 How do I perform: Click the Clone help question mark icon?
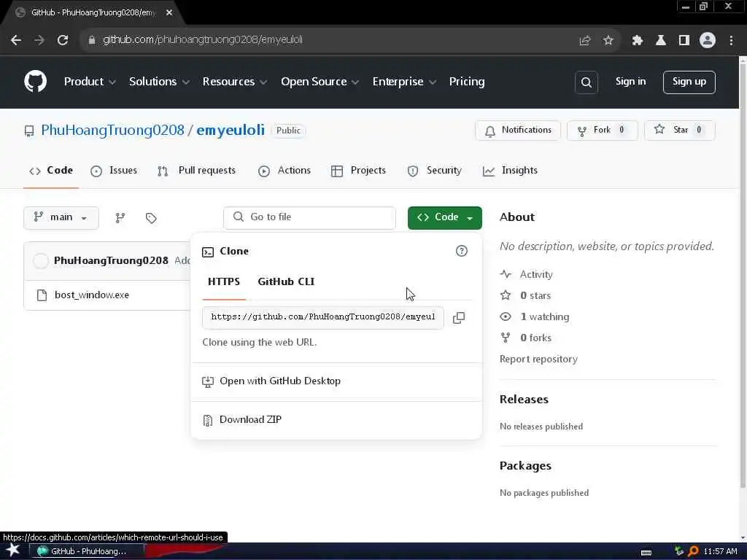(x=461, y=251)
